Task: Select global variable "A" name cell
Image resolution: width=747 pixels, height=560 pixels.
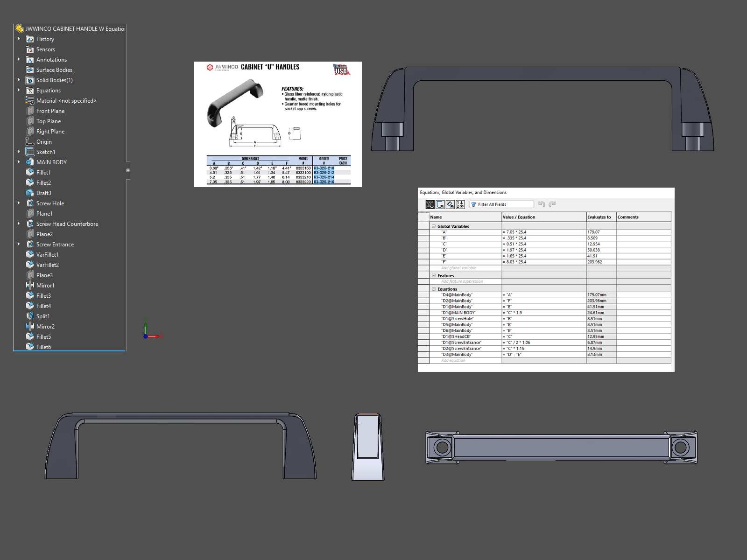Action: point(465,232)
